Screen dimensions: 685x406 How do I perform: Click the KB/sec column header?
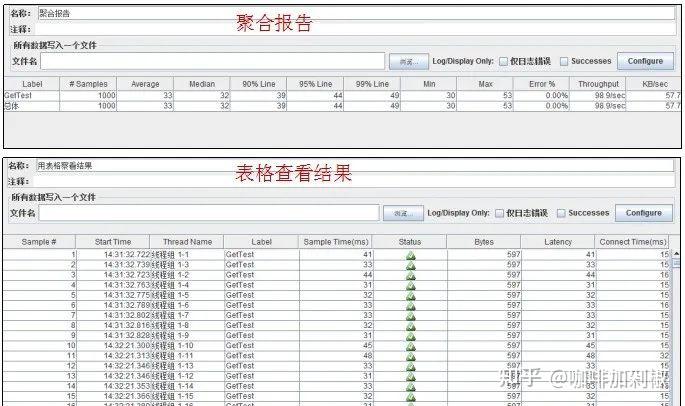[x=654, y=84]
